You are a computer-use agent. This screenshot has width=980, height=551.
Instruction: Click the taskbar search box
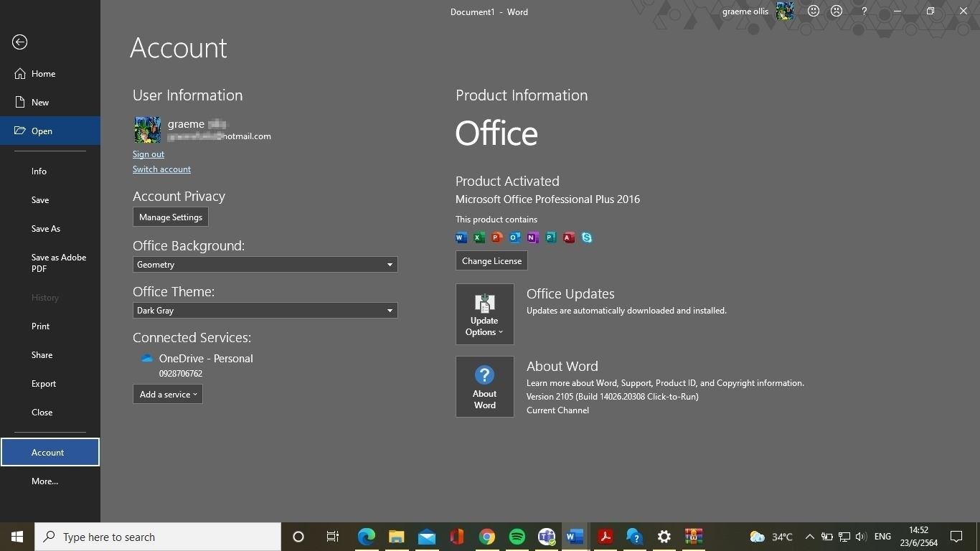pyautogui.click(x=158, y=537)
